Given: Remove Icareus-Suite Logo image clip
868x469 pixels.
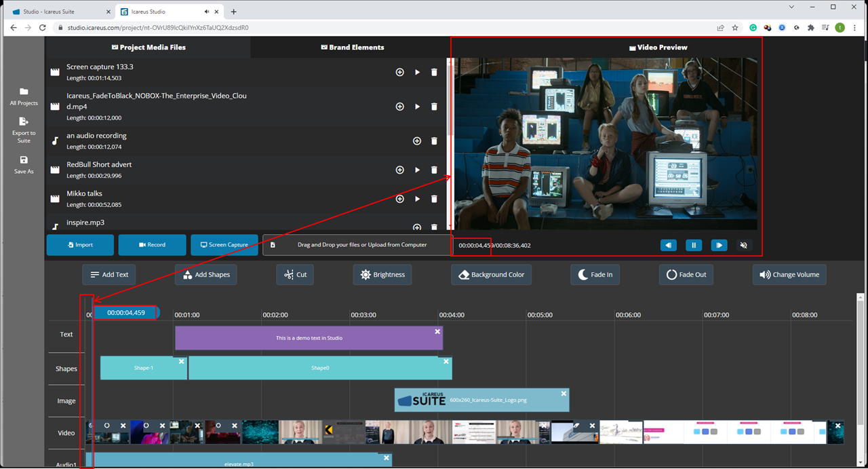Looking at the screenshot, I should (564, 394).
